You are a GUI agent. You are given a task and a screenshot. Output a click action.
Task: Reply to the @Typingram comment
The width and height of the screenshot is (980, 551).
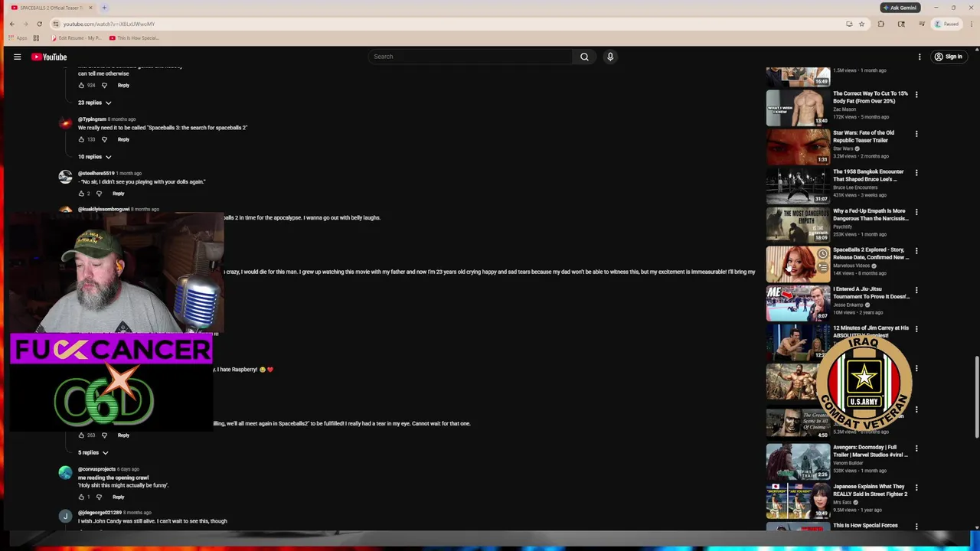(x=123, y=139)
